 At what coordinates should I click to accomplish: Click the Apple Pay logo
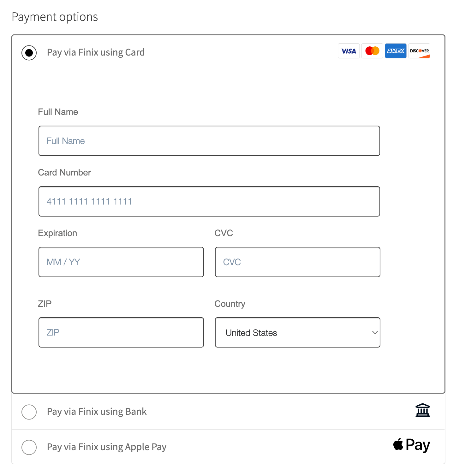(x=411, y=445)
